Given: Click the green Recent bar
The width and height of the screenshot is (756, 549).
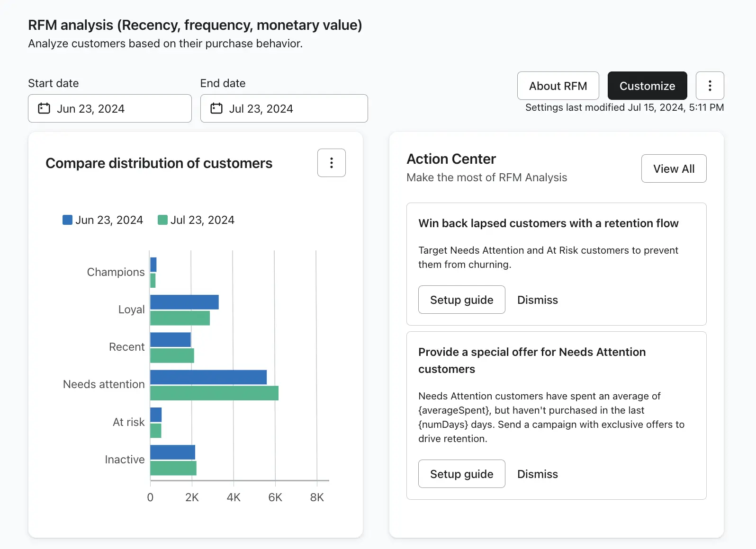Looking at the screenshot, I should (x=172, y=355).
